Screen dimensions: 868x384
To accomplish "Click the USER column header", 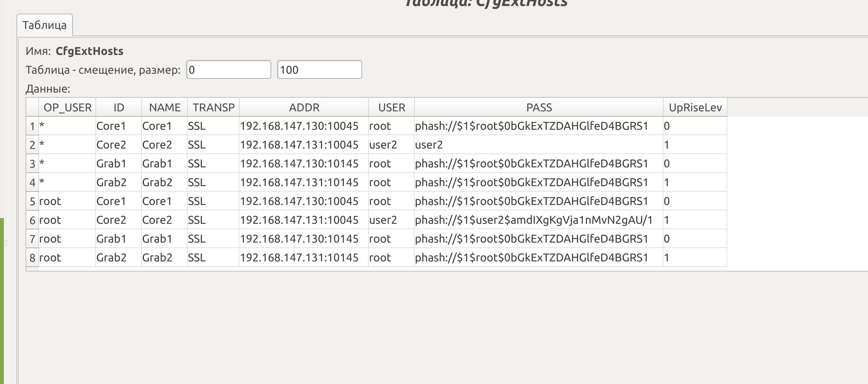I will click(392, 108).
